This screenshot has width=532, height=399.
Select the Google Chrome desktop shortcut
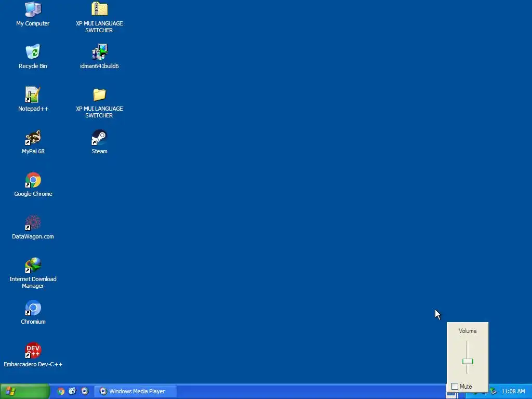[x=33, y=184]
